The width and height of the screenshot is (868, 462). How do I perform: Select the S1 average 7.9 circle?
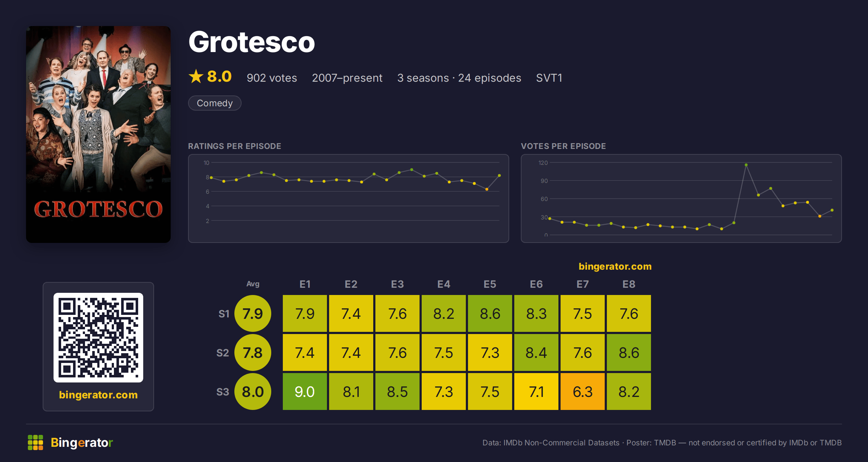pyautogui.click(x=253, y=313)
